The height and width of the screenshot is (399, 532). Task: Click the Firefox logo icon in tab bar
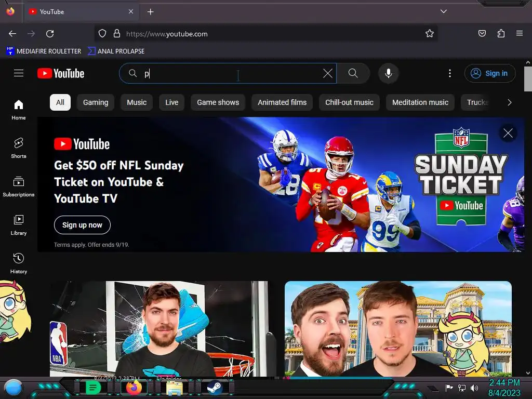click(10, 11)
